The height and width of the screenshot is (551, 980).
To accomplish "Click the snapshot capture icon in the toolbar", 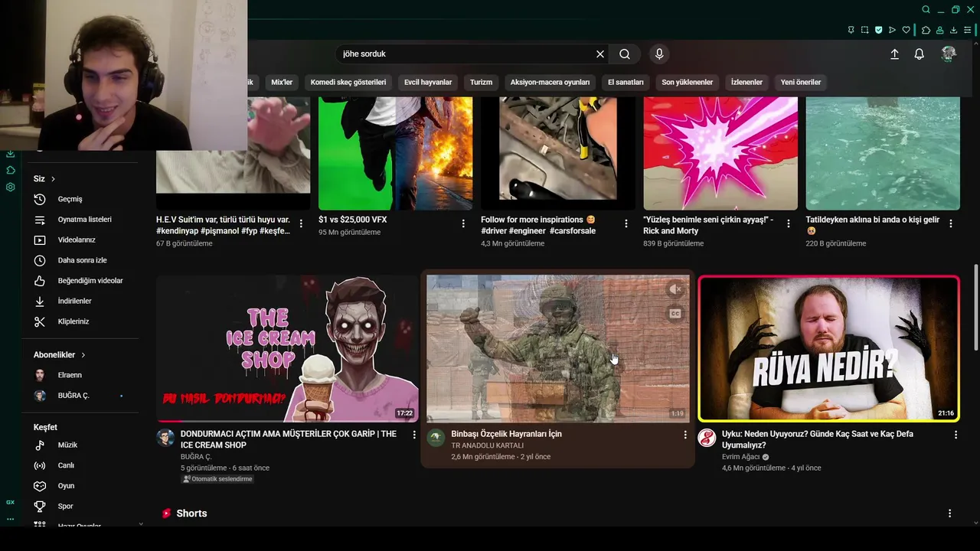I will coord(864,30).
